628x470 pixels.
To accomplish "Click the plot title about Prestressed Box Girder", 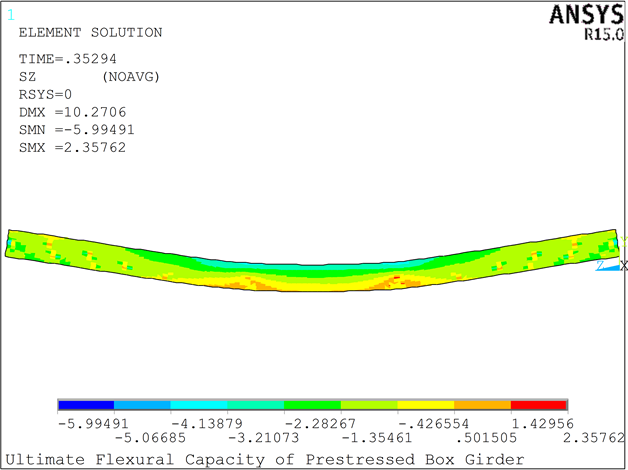I will coord(264,459).
